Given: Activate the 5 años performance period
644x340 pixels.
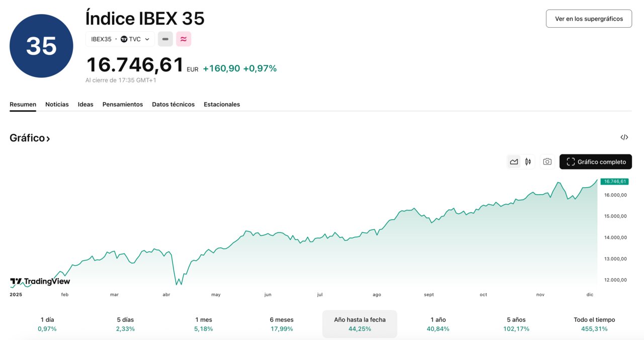Looking at the screenshot, I should [516, 324].
